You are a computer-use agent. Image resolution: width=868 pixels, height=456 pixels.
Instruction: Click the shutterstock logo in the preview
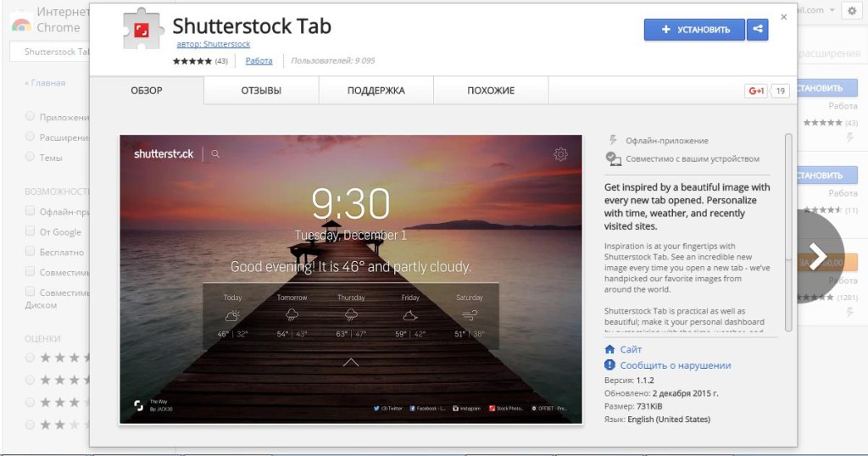pos(164,154)
